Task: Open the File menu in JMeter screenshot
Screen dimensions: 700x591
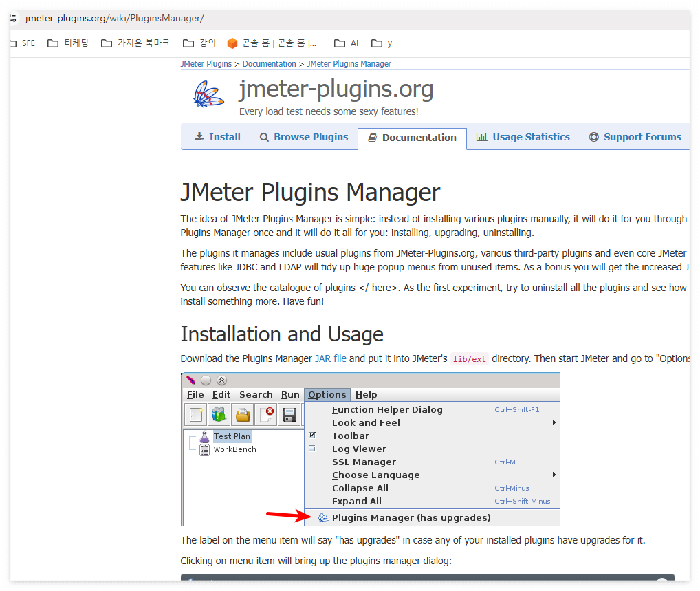Action: tap(195, 394)
